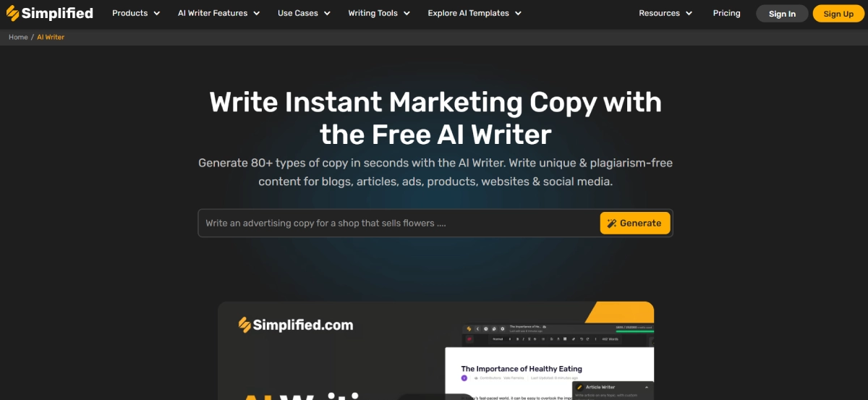Image resolution: width=868 pixels, height=400 pixels.
Task: Focus the advertising copy prompt input field
Action: [399, 224]
